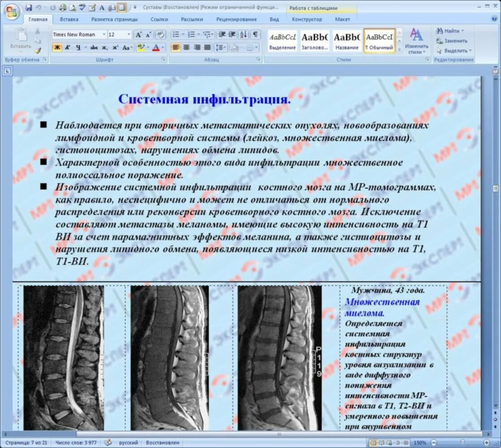Screen dimensions: 501x448
Task: Click the quick print icon
Action: point(63,7)
